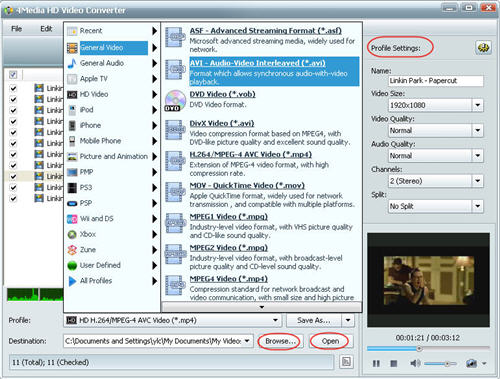Select the General Video category

[112, 48]
